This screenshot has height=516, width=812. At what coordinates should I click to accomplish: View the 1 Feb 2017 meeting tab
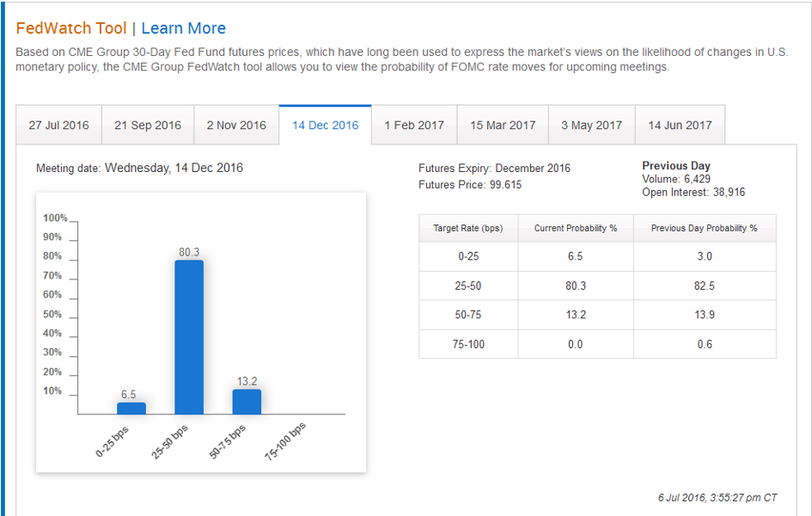pos(414,125)
